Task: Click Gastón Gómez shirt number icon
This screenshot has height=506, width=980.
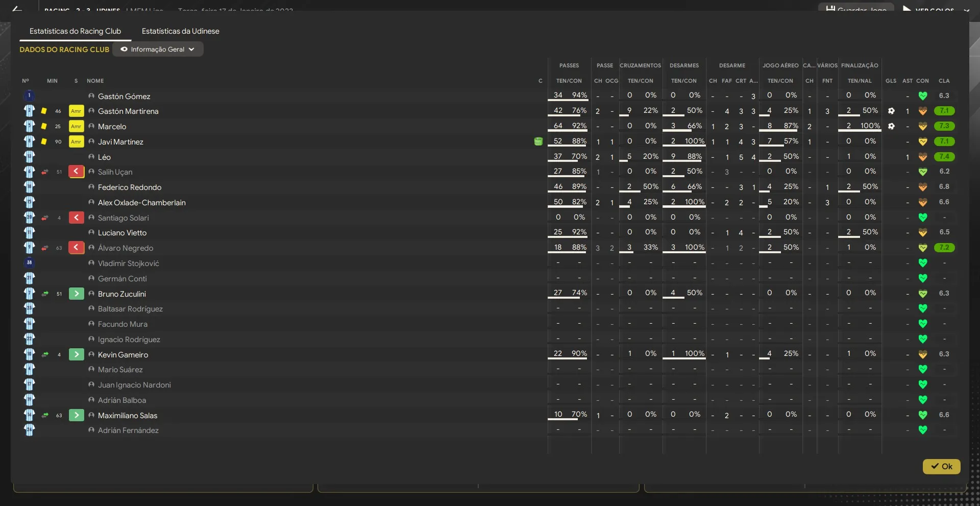Action: click(29, 95)
